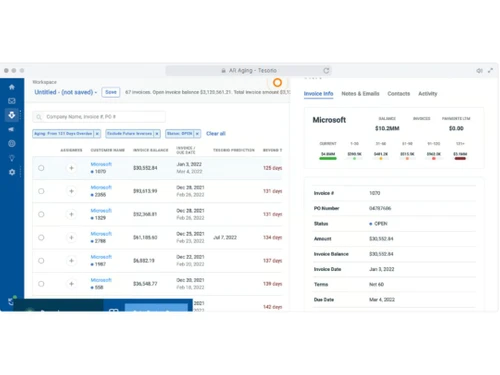Sort by Customer Name column header

[x=108, y=150]
